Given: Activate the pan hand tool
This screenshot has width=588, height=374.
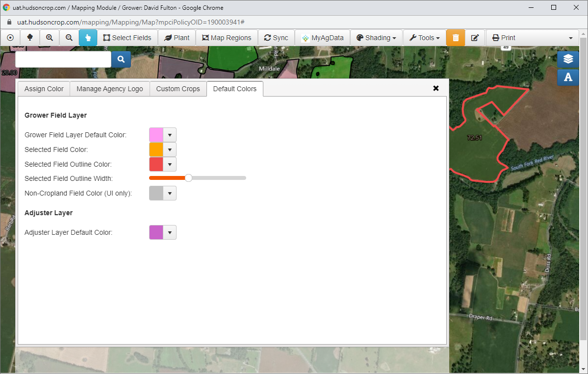Looking at the screenshot, I should [88, 38].
